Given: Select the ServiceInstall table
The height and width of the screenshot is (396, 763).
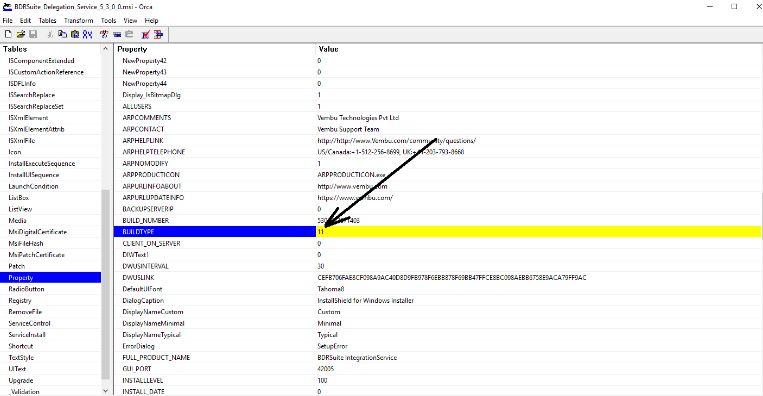Looking at the screenshot, I should pyautogui.click(x=27, y=335).
